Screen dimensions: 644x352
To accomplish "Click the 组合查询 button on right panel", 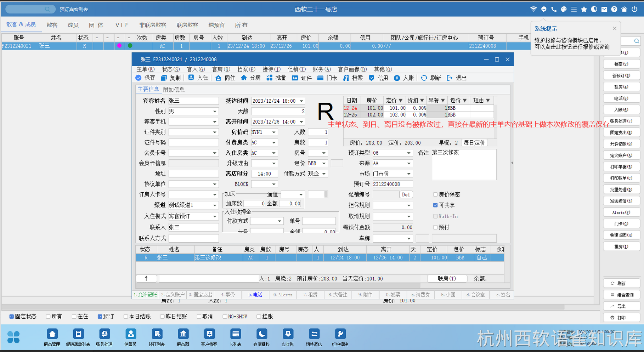I will [622, 295].
